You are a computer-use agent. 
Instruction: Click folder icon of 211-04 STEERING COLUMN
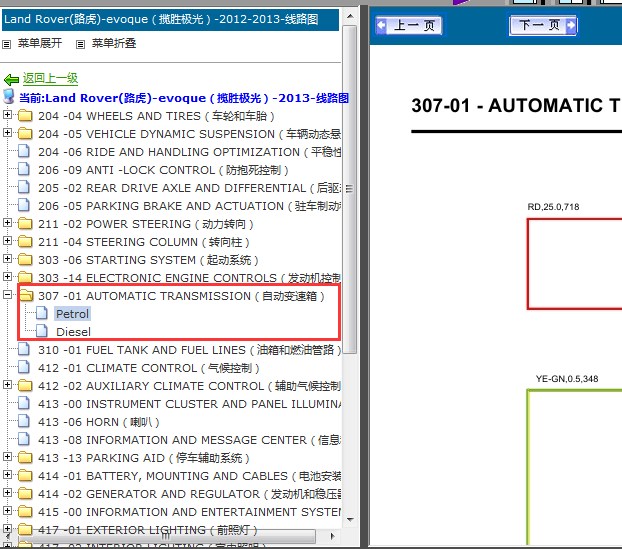[25, 241]
